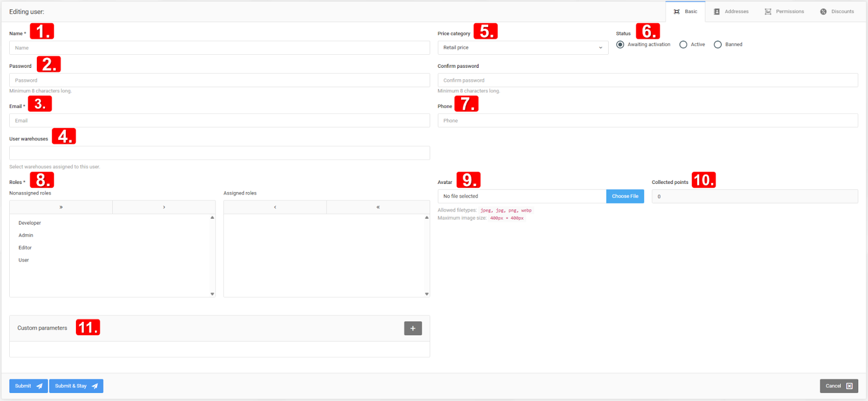
Task: Click the Permissions tab icon
Action: [768, 11]
